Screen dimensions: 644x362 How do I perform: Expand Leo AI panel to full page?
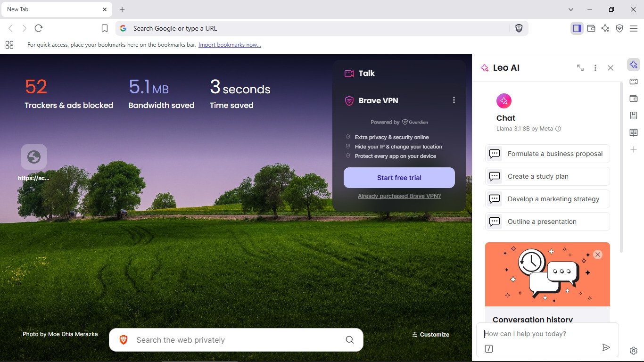[580, 68]
